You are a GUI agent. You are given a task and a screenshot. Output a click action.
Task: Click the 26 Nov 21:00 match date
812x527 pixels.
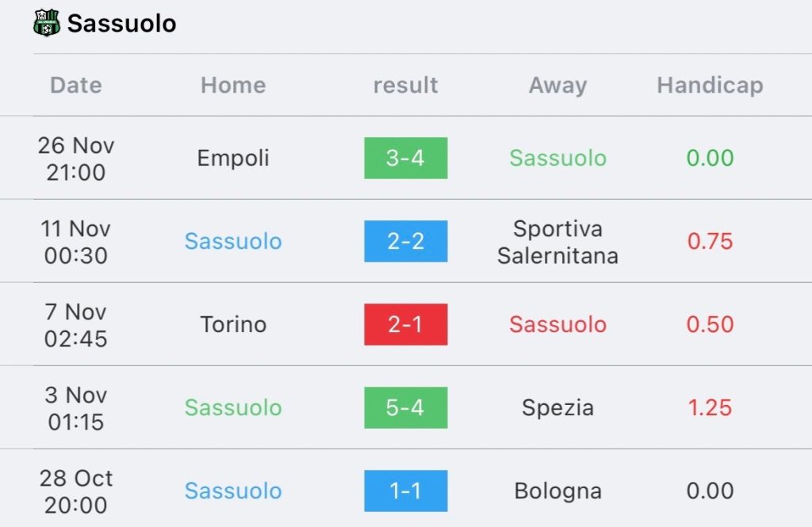coord(76,158)
